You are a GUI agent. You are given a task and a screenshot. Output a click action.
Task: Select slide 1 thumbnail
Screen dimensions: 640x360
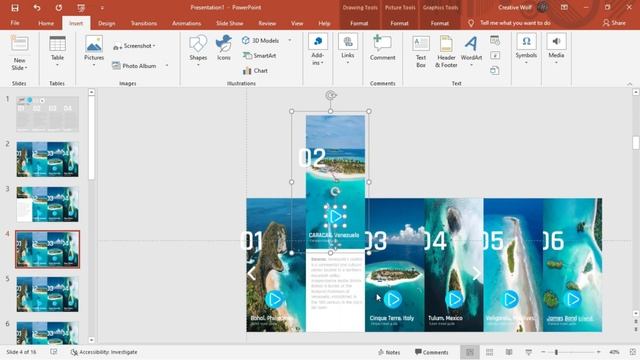pos(47,114)
